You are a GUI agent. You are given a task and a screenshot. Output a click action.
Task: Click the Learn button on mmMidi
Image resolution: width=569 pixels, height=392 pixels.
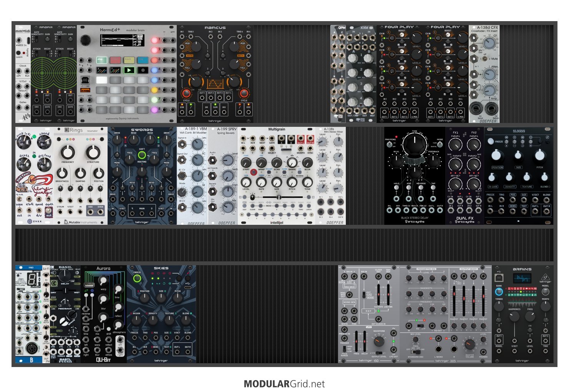tap(18, 53)
